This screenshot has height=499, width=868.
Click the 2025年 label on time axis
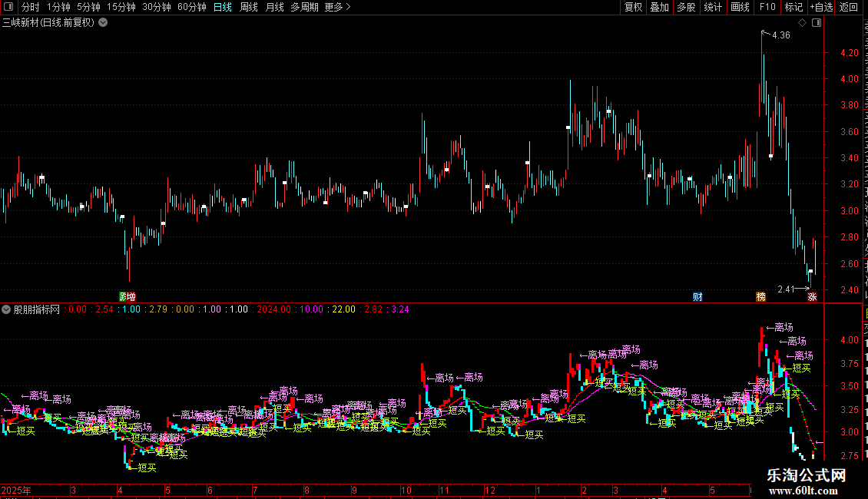pos(16,490)
